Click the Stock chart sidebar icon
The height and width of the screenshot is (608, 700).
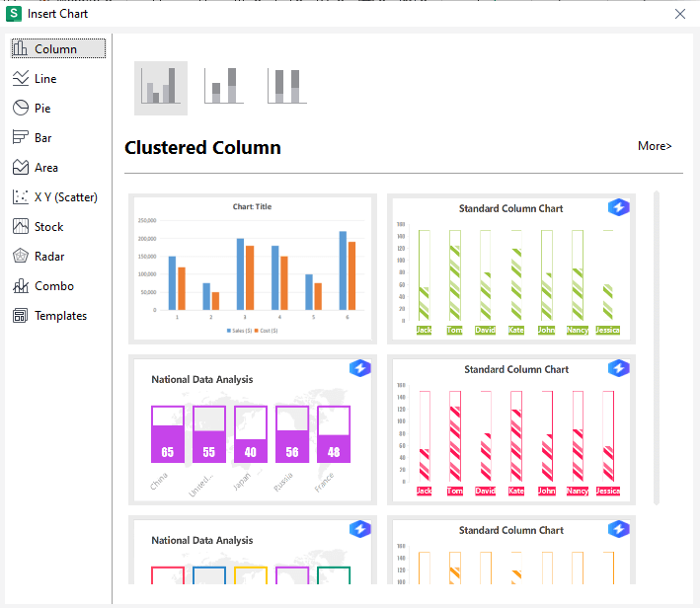(21, 226)
